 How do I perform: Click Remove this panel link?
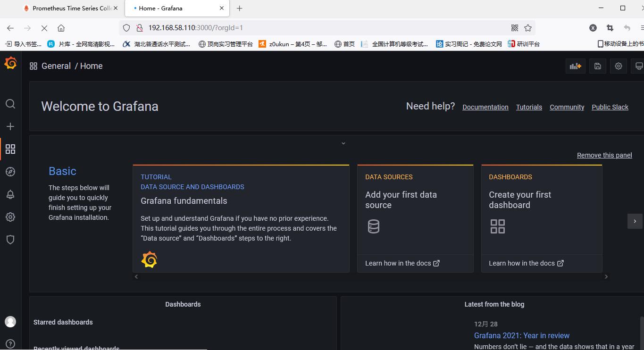(x=604, y=155)
